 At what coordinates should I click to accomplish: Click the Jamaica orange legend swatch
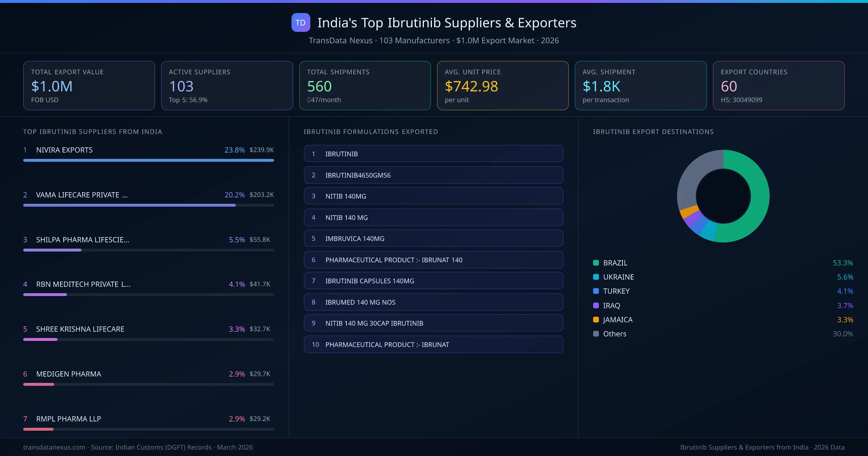596,320
